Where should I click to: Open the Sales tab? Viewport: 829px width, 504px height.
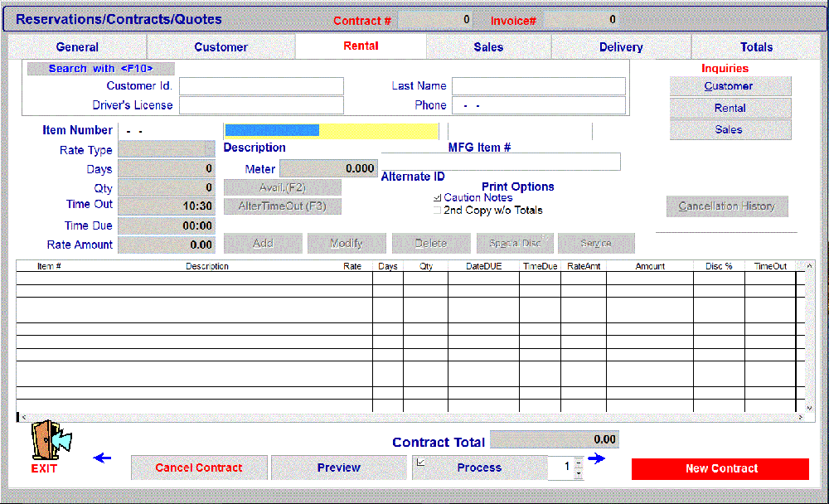click(x=488, y=47)
